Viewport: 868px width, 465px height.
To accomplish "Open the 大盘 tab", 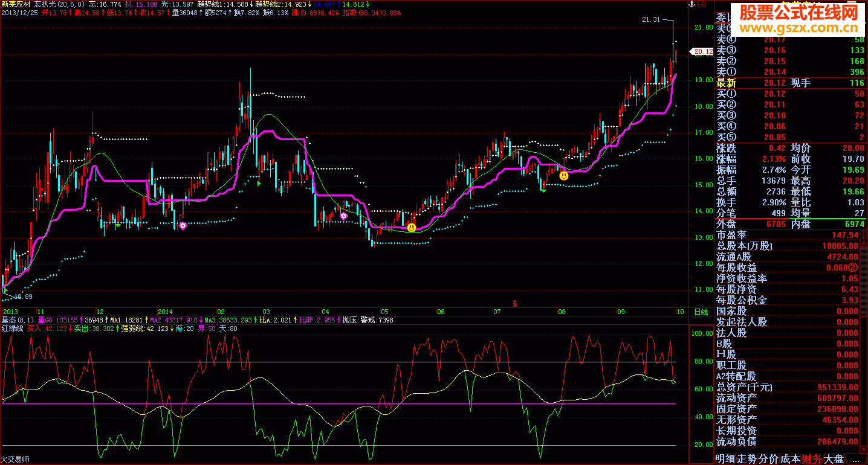I will tap(834, 460).
